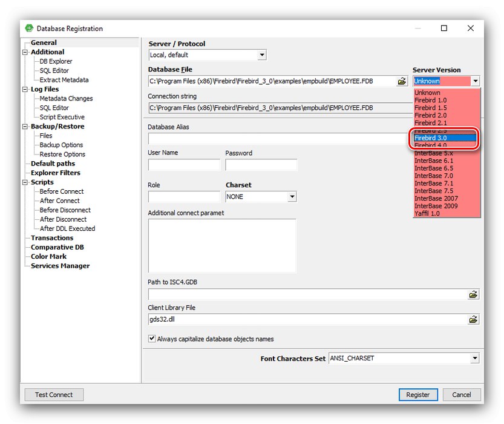Screen dimensions: 504x424
Task: Click the User Name field
Action: click(184, 165)
